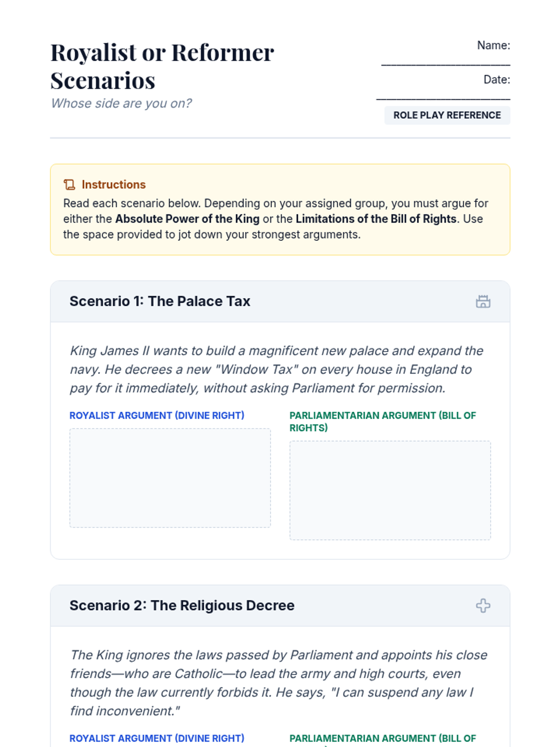
Task: Click Scenario 1 Royalist Argument blue label
Action: (x=157, y=416)
